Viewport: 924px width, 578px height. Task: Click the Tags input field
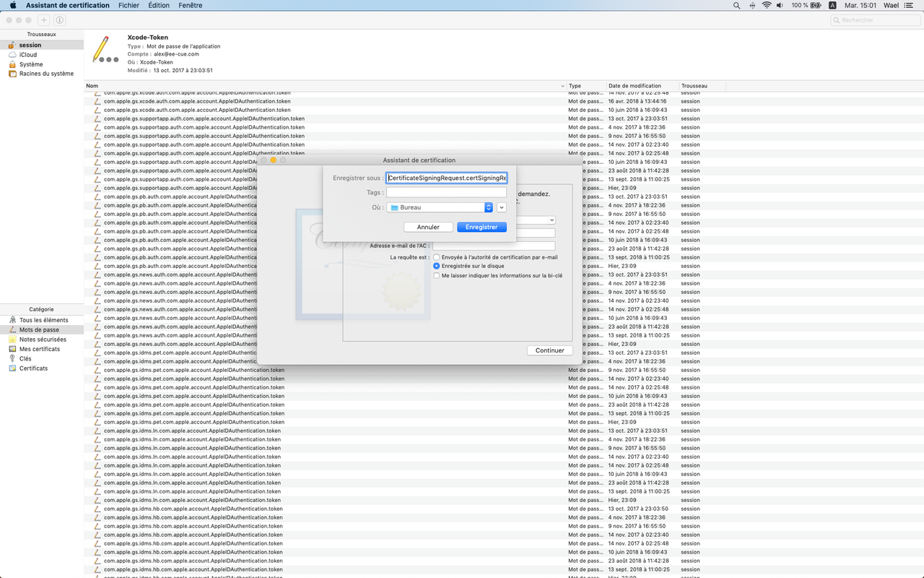pos(446,193)
